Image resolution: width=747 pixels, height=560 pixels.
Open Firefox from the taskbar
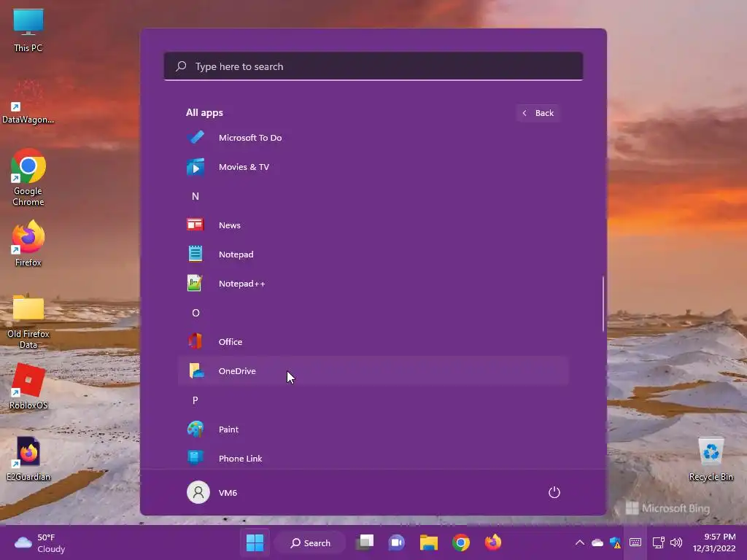[x=493, y=542]
